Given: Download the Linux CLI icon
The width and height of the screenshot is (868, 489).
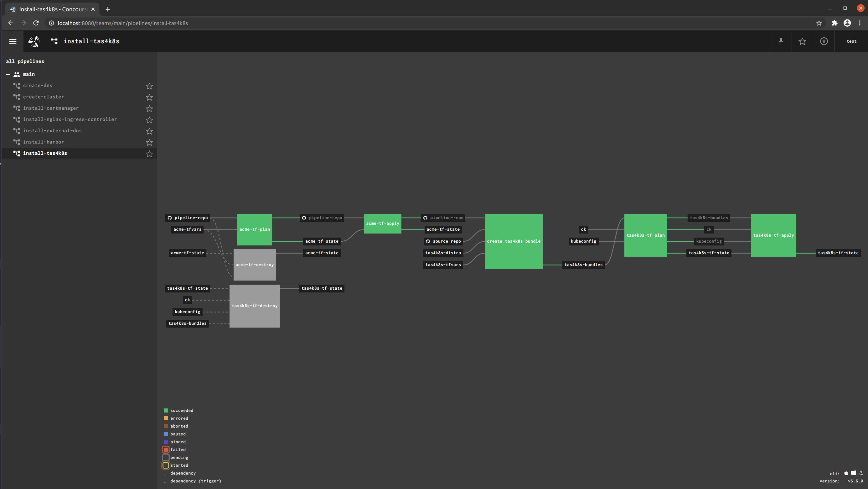Looking at the screenshot, I should [860, 473].
